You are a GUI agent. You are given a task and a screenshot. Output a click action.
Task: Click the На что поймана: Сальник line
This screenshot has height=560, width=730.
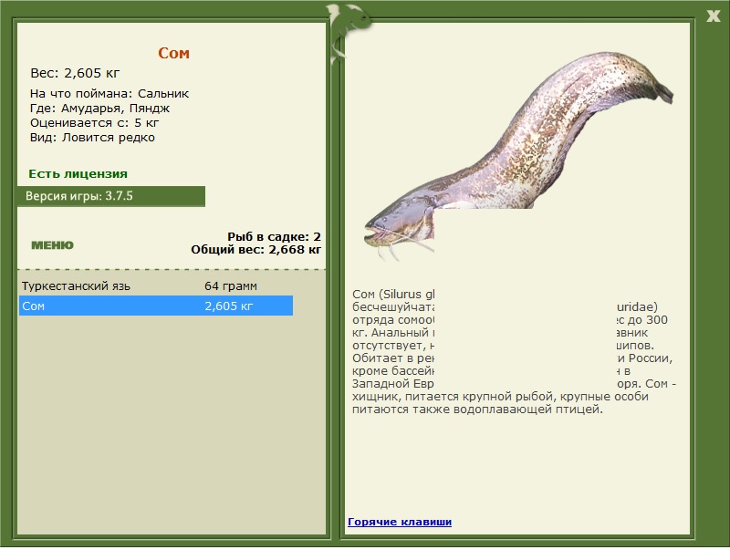109,94
